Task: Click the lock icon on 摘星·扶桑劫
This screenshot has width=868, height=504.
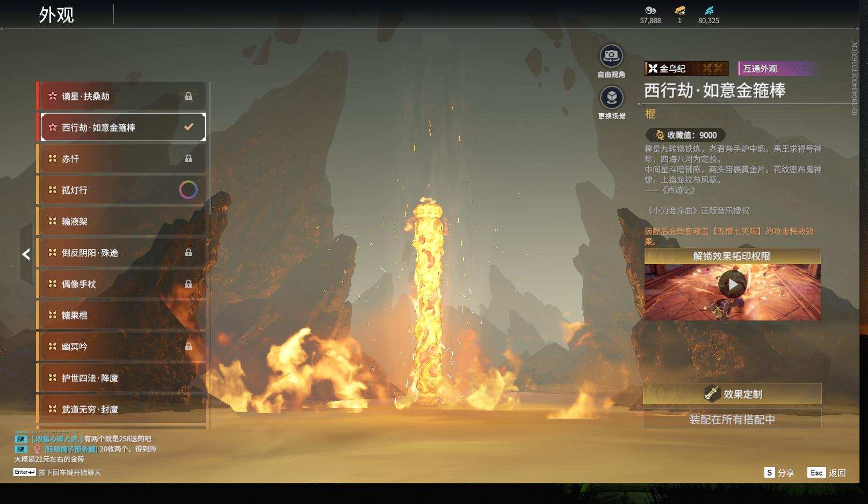Action: [189, 96]
